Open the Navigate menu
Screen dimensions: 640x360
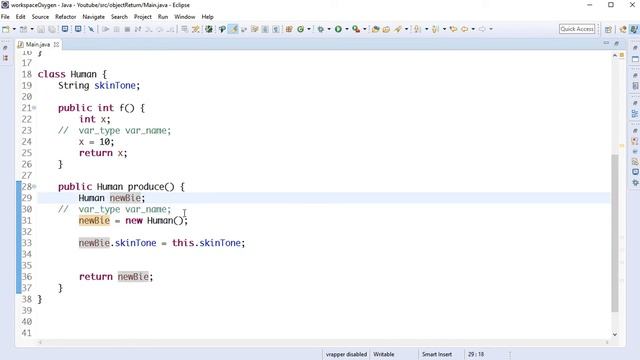click(93, 17)
